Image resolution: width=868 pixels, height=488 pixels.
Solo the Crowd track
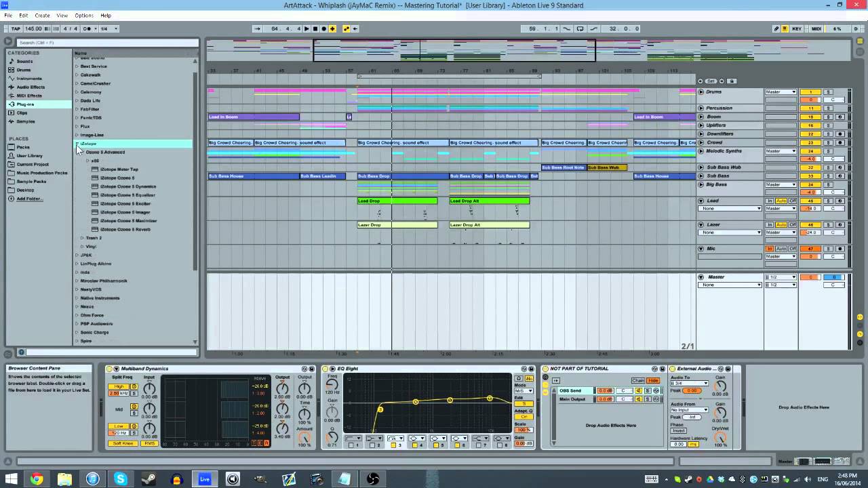[x=828, y=142]
